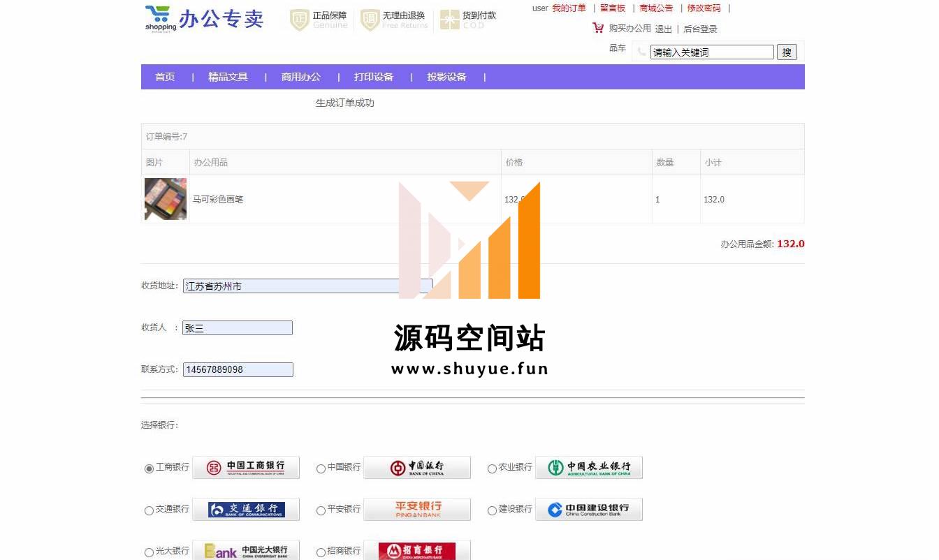Image resolution: width=939 pixels, height=560 pixels.
Task: Click the 中国银行 Bank of China logo
Action: point(417,467)
